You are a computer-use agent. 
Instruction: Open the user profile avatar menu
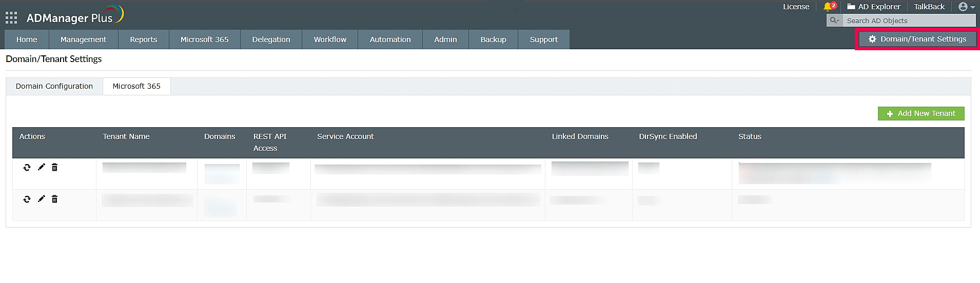pos(967,7)
